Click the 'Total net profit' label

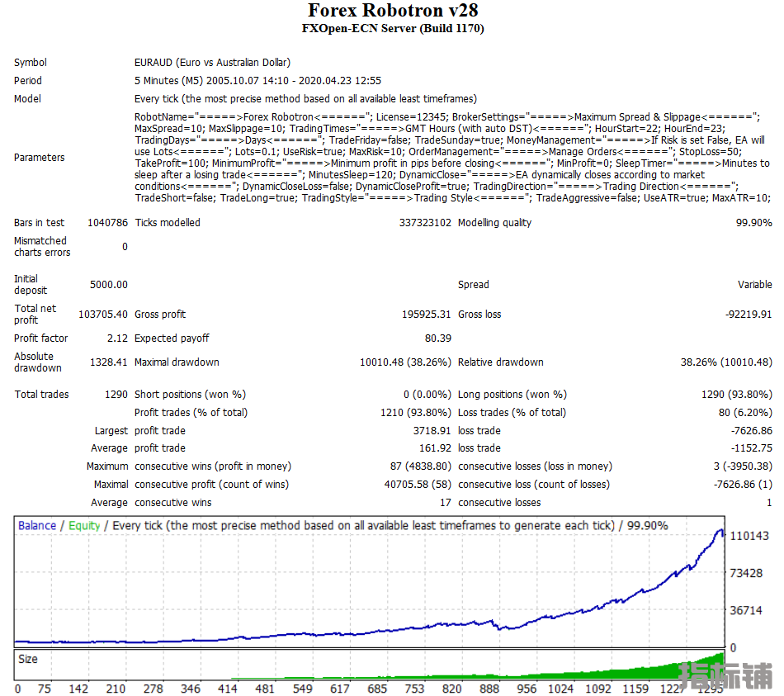click(x=35, y=315)
